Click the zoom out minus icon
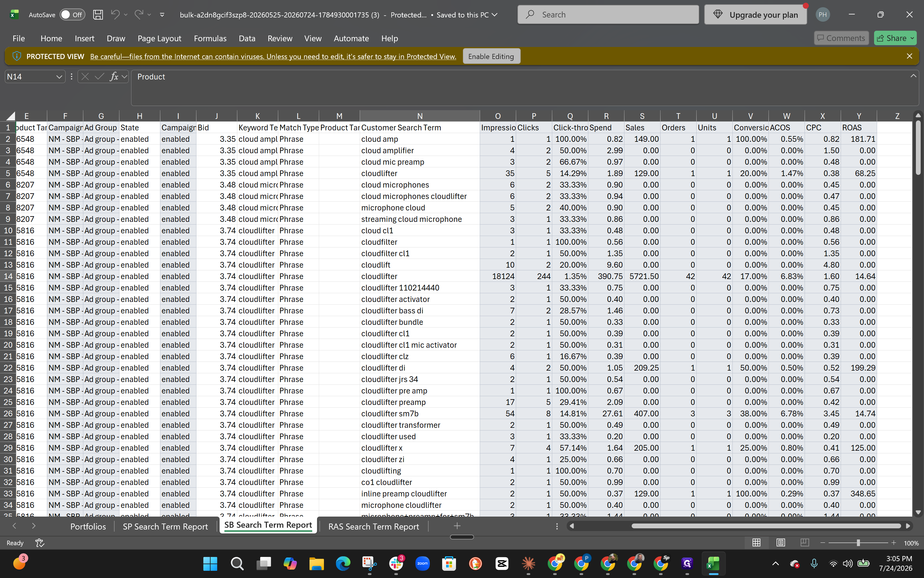Screen dimensions: 924x578 pyautogui.click(x=823, y=543)
